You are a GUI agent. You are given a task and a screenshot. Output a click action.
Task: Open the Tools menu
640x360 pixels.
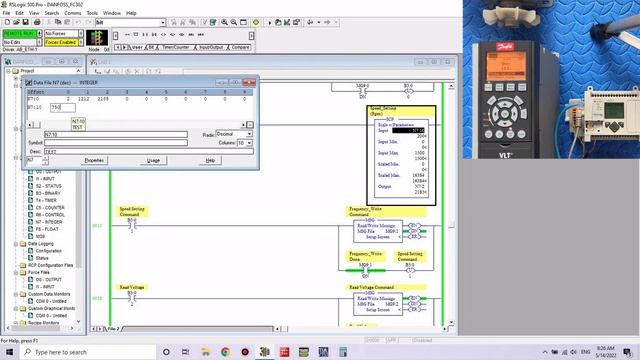click(x=92, y=13)
